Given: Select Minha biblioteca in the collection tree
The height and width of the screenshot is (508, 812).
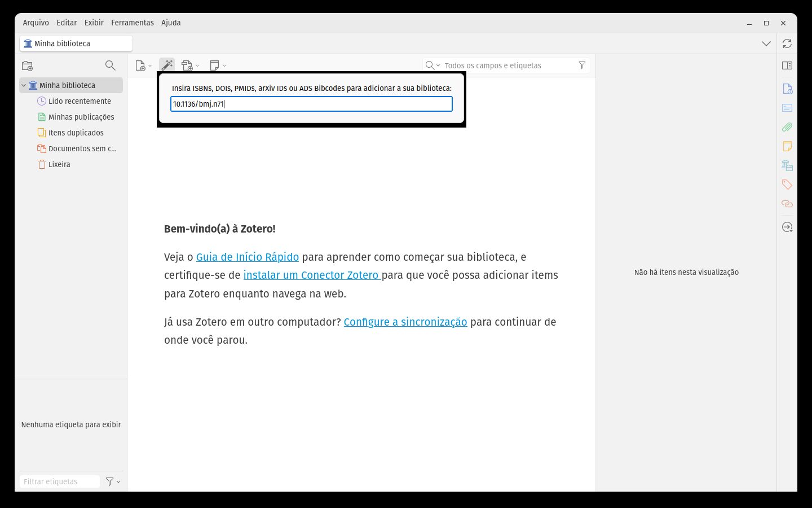Looking at the screenshot, I should point(71,85).
